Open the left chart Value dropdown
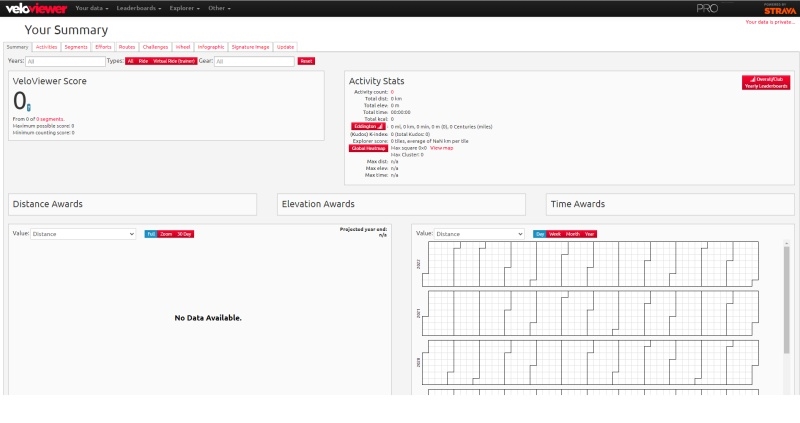The height and width of the screenshot is (423, 800). (x=83, y=234)
